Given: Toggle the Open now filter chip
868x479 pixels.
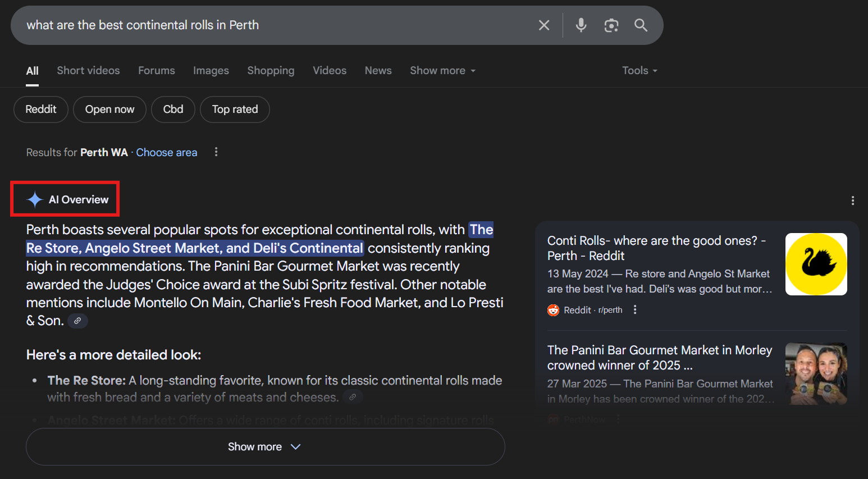Looking at the screenshot, I should [109, 110].
